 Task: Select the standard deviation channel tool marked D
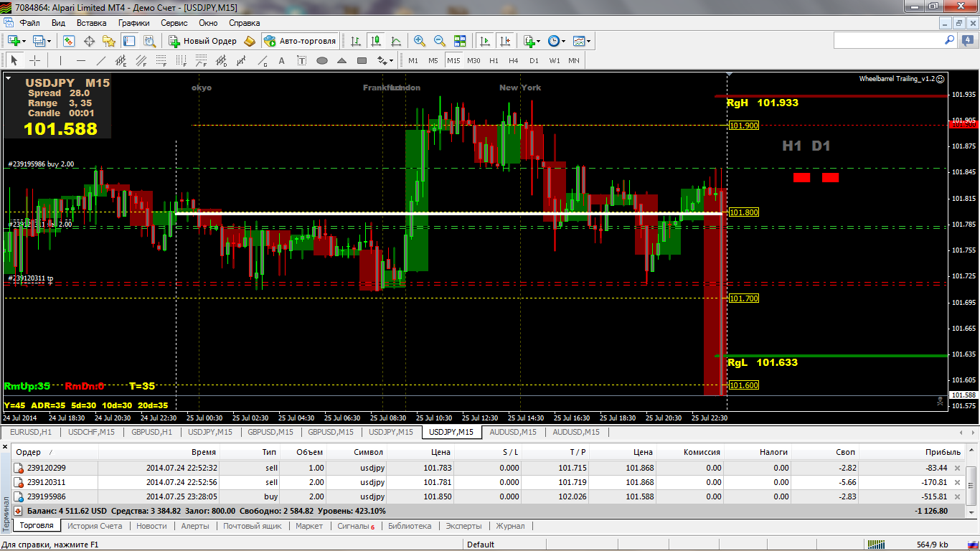(x=222, y=60)
